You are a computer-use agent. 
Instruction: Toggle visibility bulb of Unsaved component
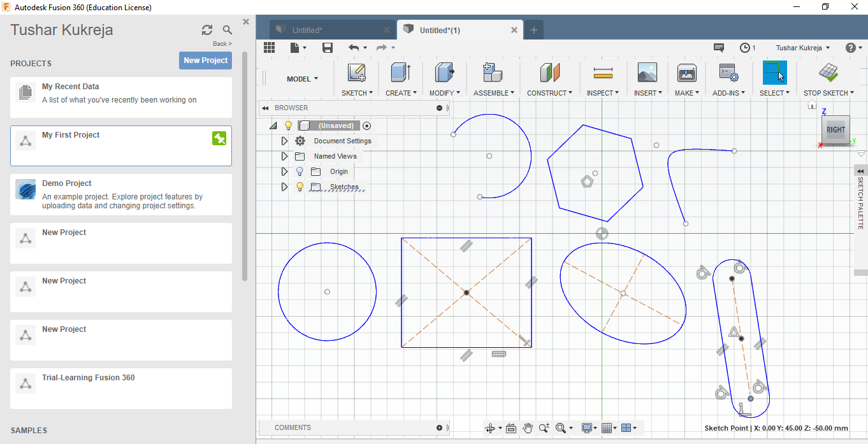(x=288, y=125)
